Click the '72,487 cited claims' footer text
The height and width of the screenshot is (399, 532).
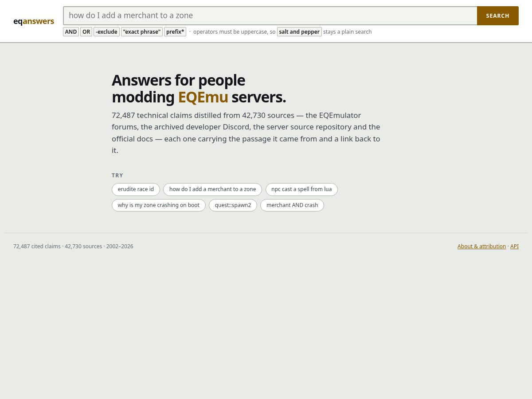coord(37,246)
